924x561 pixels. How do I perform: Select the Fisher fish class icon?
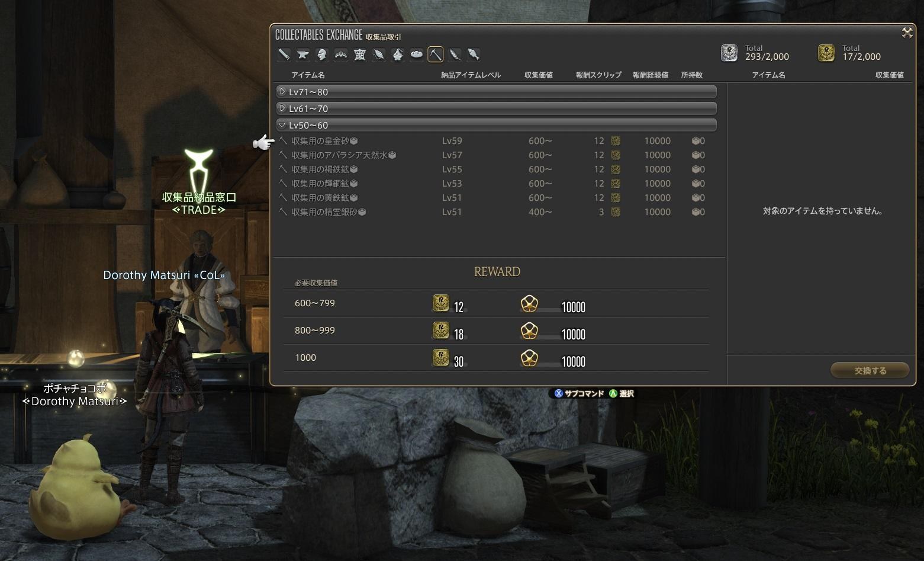coord(474,55)
